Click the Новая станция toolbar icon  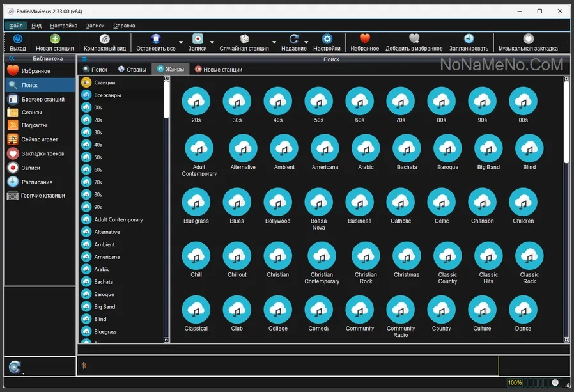click(x=54, y=39)
